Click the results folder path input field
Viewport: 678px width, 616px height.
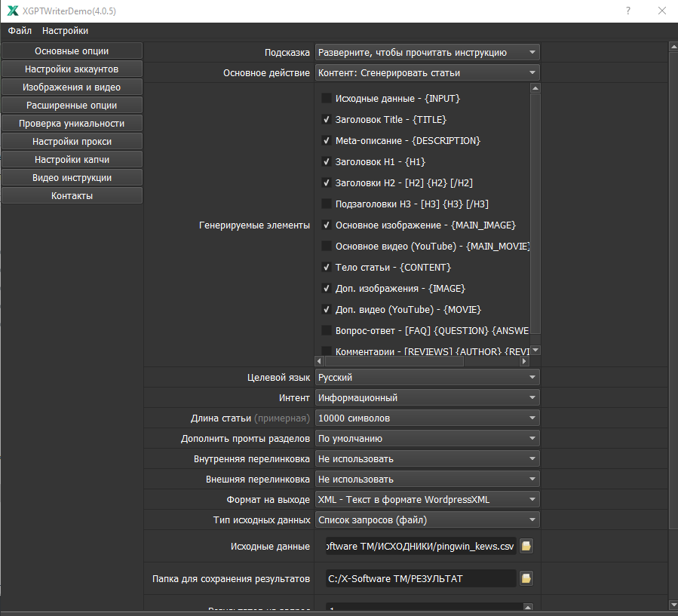pos(421,578)
